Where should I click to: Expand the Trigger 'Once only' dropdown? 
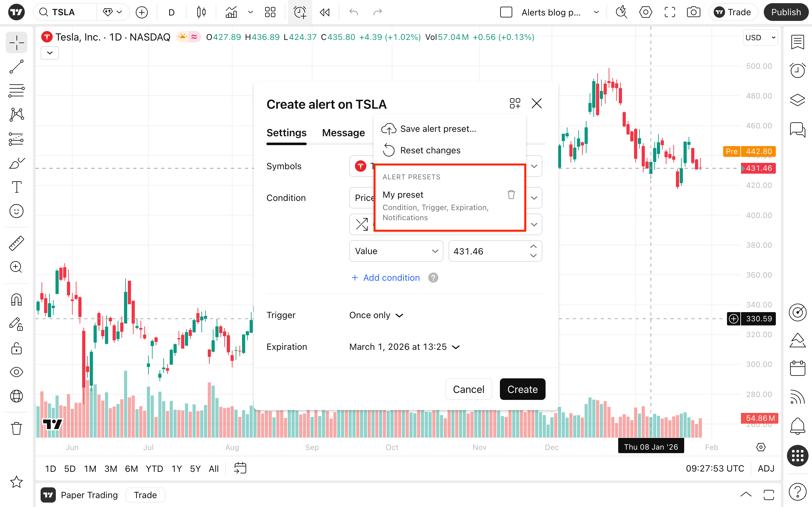point(376,315)
